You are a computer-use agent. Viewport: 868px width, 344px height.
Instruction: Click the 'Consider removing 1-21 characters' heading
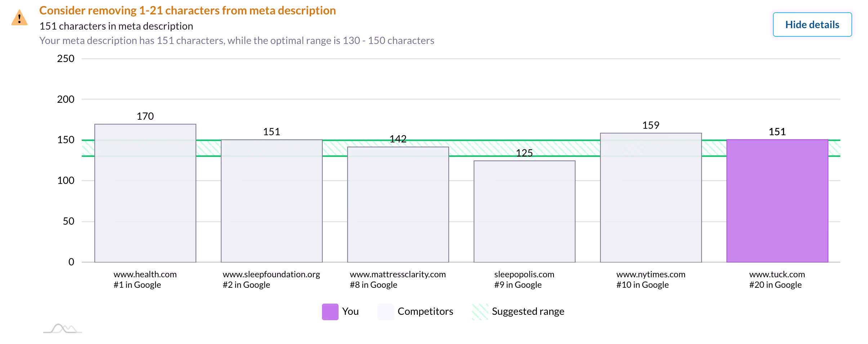point(187,10)
